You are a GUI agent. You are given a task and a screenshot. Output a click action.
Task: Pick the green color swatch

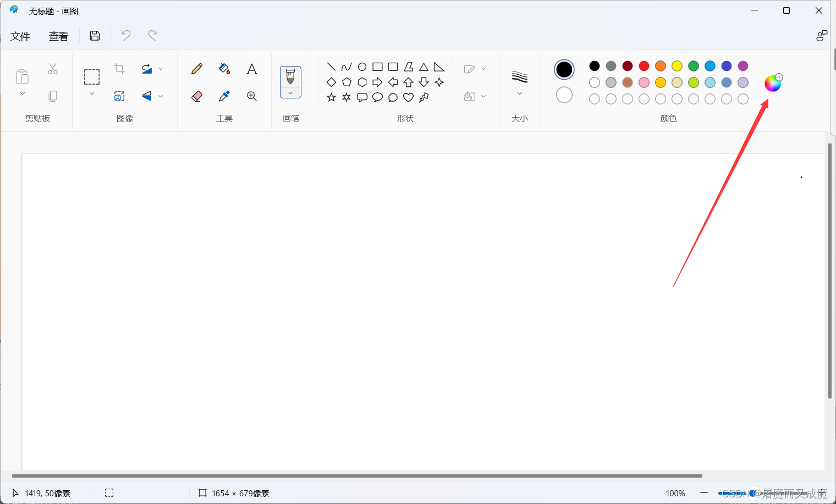click(694, 66)
